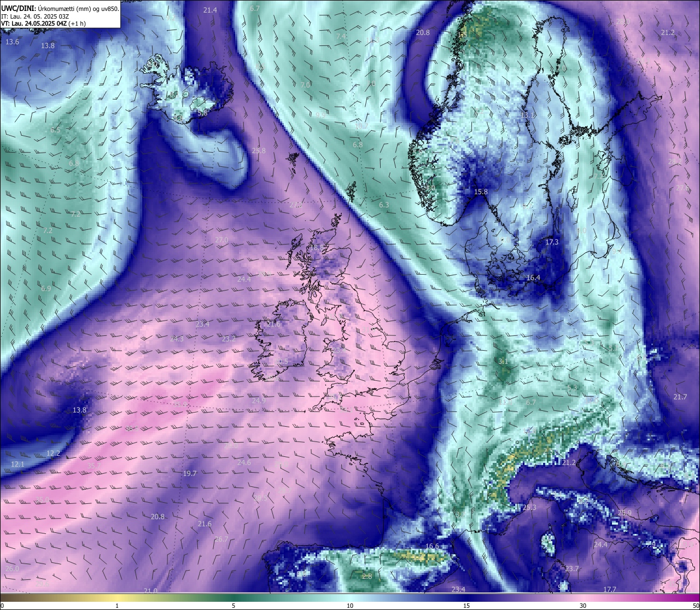Click the legend tick label '50'
700x610 pixels.
[695, 606]
